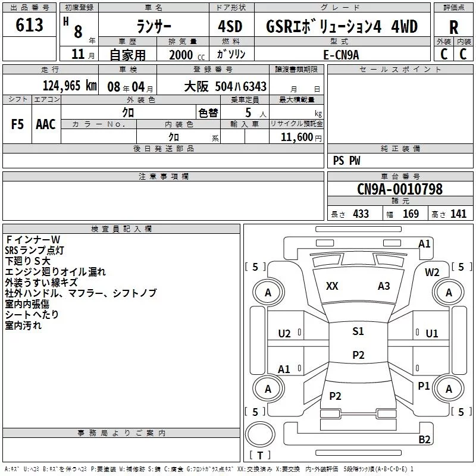Click the 後日発送部品 header
The image size is (476, 476).
pos(163,148)
